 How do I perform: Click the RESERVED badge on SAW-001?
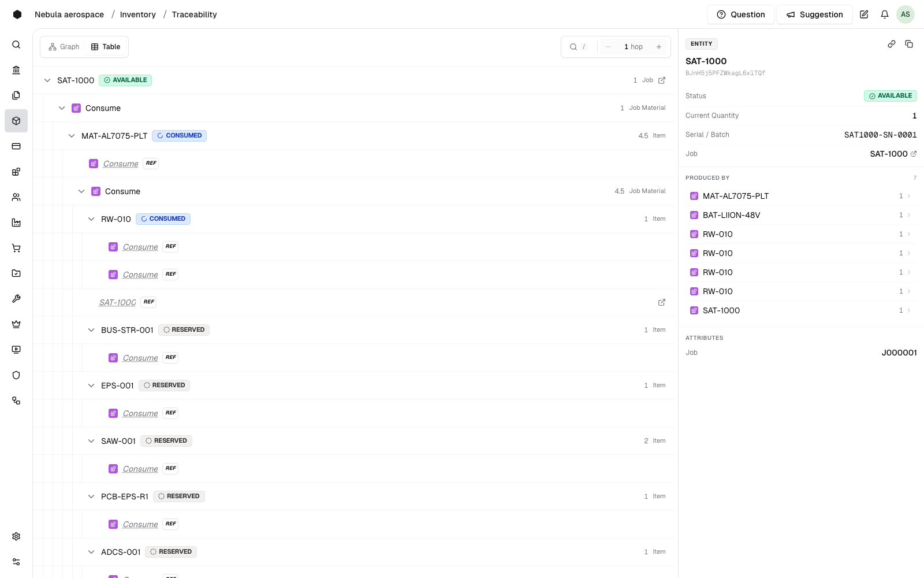pos(166,441)
